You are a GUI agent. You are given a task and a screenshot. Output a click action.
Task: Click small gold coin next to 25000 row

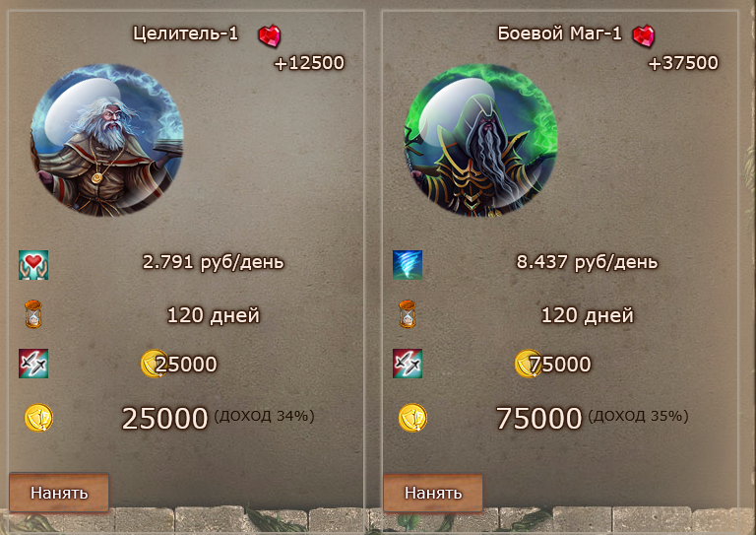click(x=153, y=364)
